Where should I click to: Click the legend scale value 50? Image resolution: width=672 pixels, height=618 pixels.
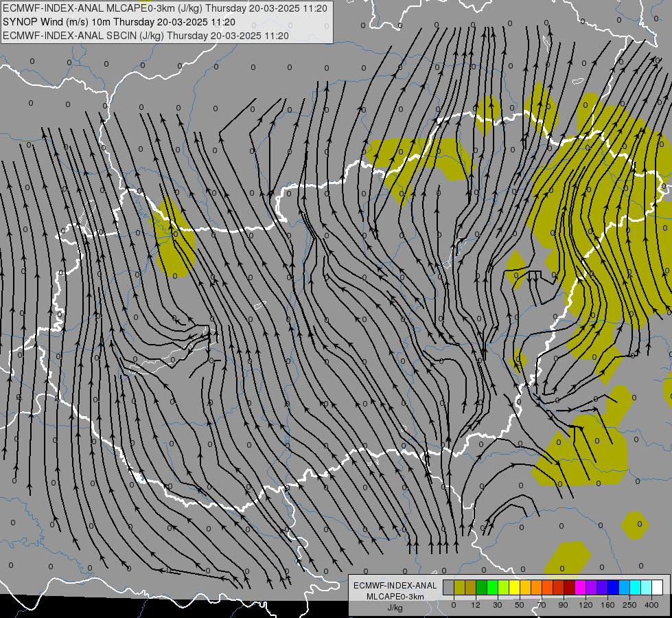[520, 605]
